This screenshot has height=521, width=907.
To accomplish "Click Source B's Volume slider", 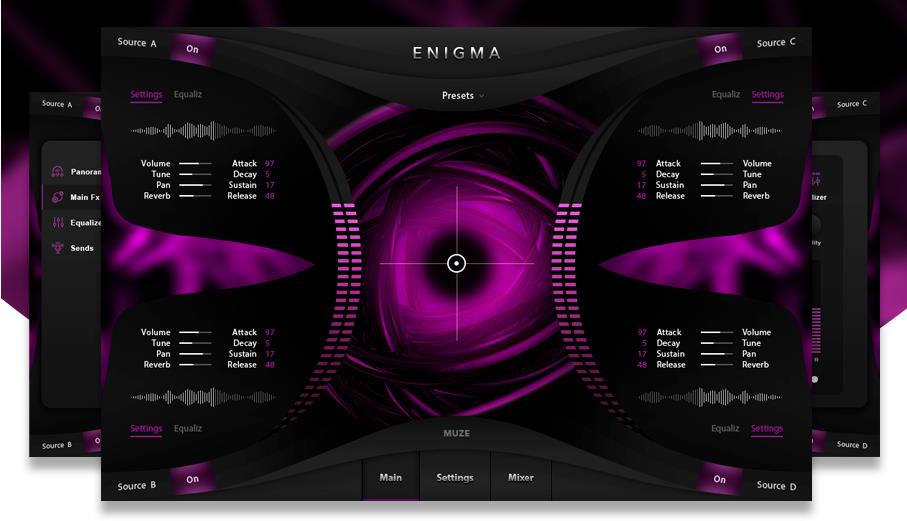I will tap(195, 332).
